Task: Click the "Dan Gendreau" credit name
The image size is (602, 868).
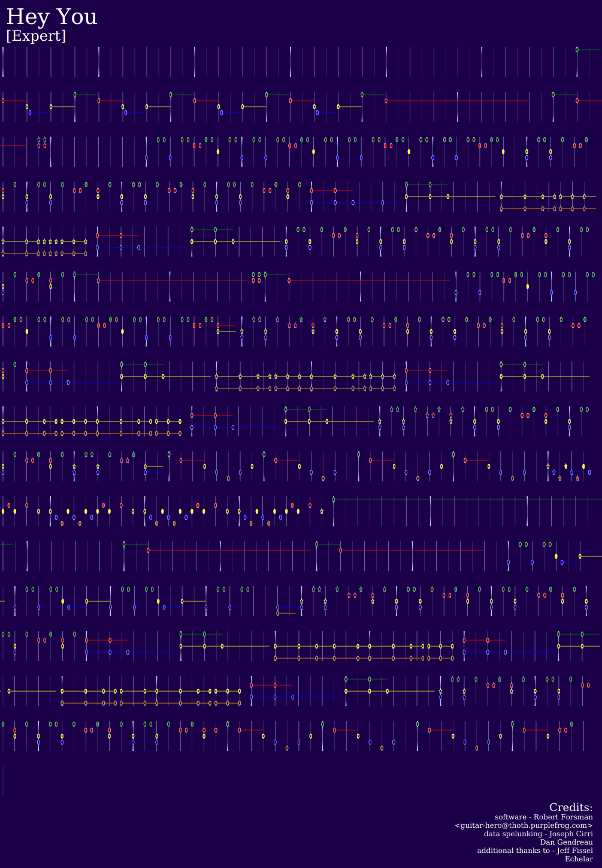Action: [x=567, y=842]
